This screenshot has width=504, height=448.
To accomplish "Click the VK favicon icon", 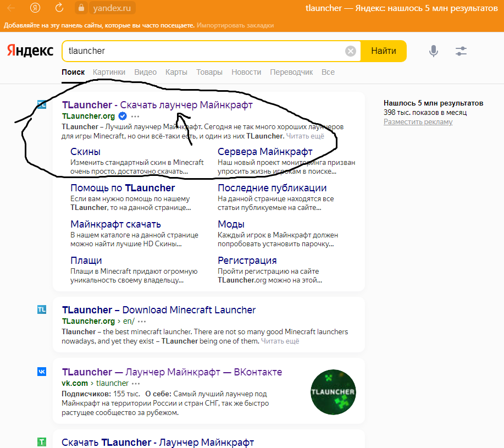I will 42,372.
